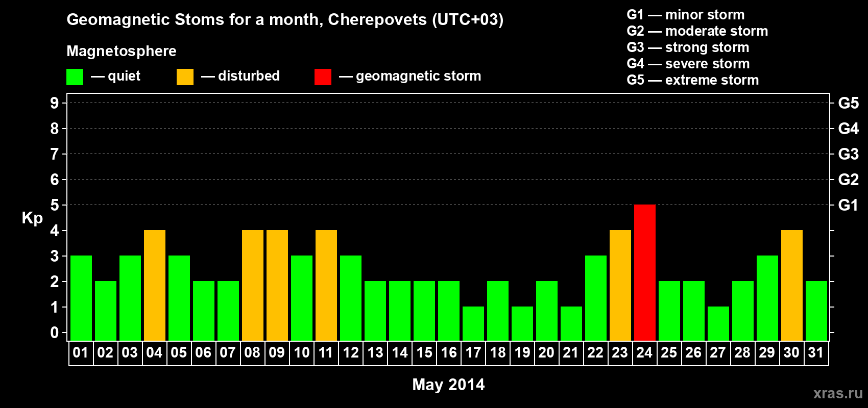Image resolution: width=868 pixels, height=408 pixels.
Task: Click the G3 right-axis label
Action: [849, 154]
